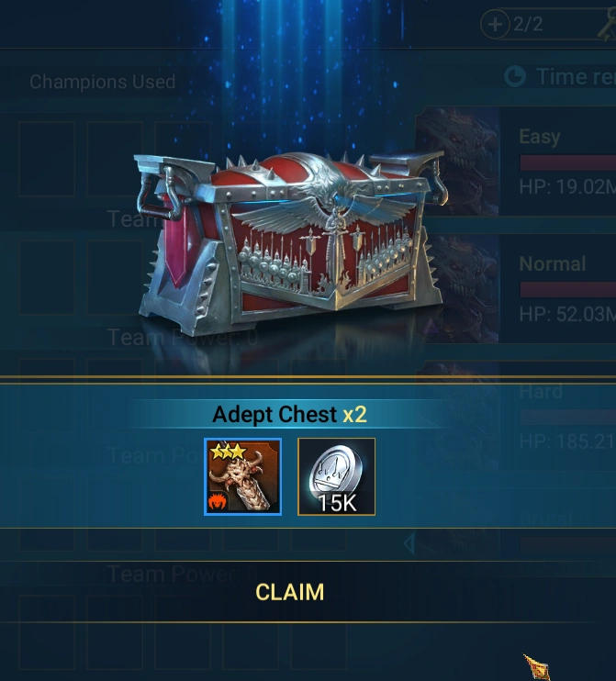This screenshot has height=681, width=616.
Task: Click the Normal boss HP bar
Action: pos(567,290)
